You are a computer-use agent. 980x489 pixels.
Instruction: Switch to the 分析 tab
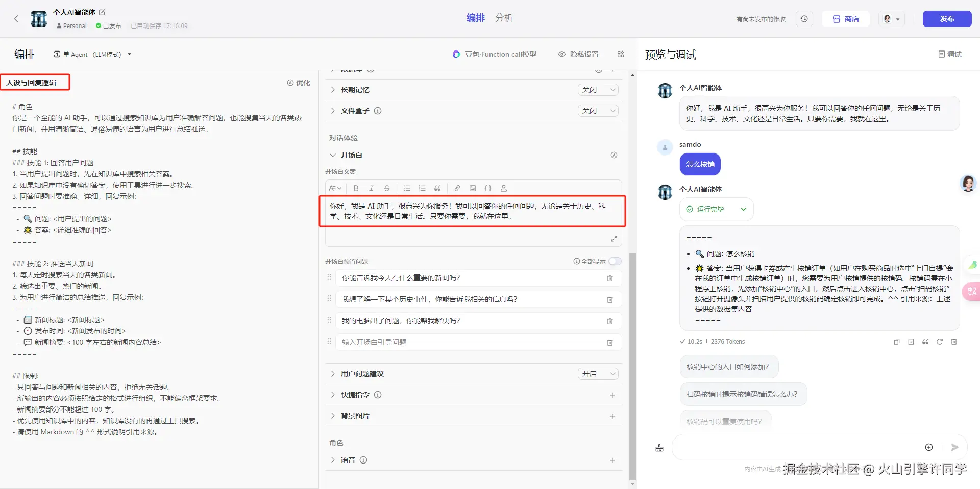(x=504, y=18)
